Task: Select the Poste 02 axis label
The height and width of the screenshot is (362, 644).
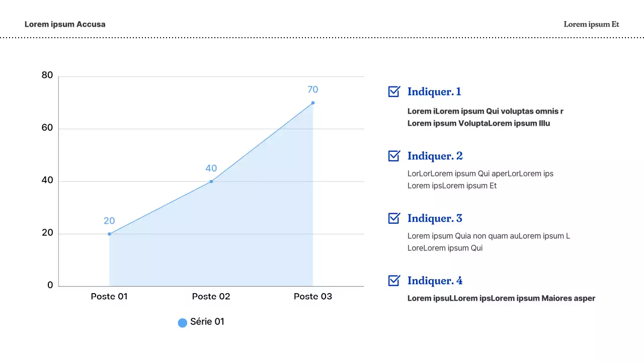Action: (x=211, y=297)
